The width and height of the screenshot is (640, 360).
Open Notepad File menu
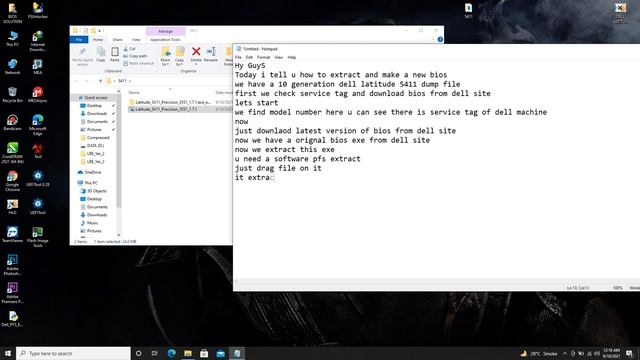(238, 57)
